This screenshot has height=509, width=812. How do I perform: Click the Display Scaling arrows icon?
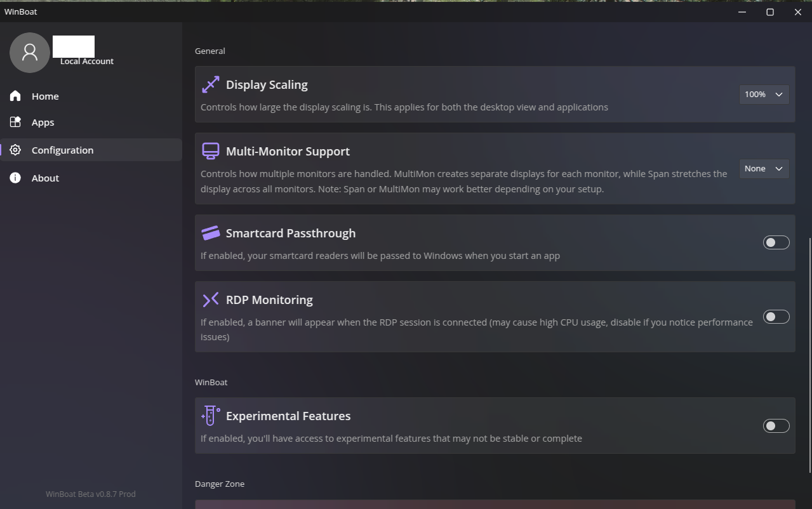(x=210, y=84)
